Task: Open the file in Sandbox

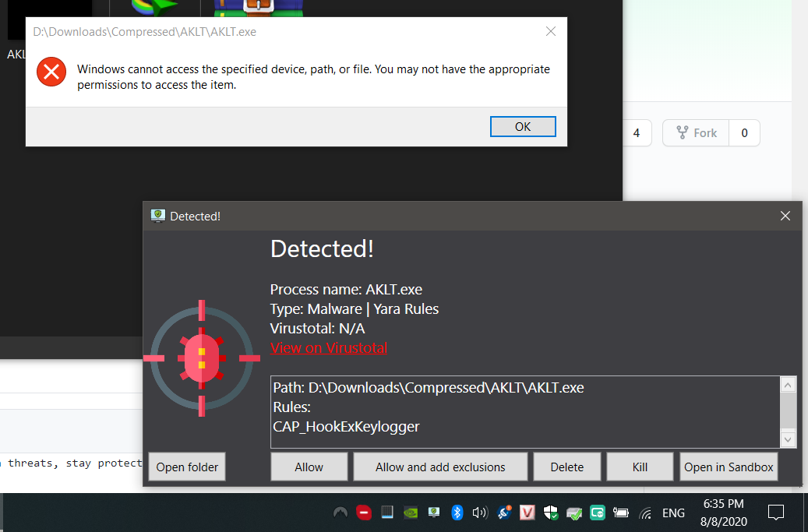Action: tap(729, 467)
